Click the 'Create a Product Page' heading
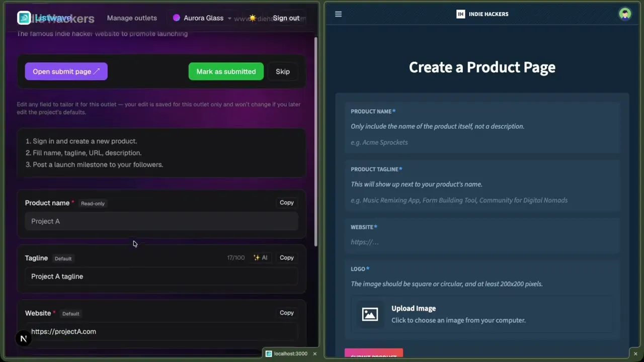The image size is (644, 362). (x=482, y=67)
